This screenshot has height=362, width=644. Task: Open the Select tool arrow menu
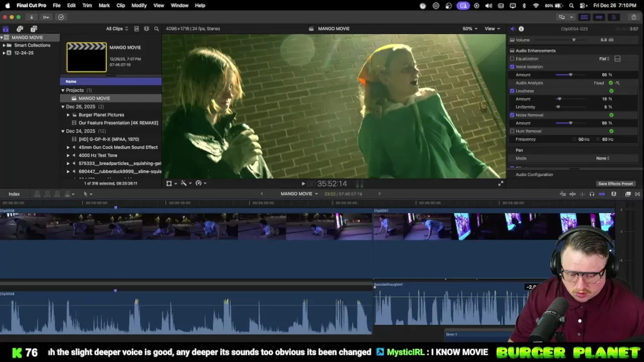click(88, 194)
